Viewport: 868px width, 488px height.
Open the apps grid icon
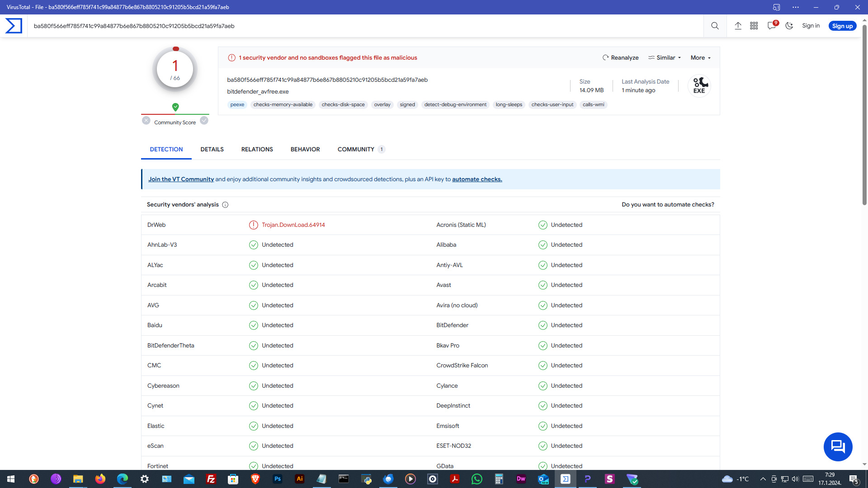coord(754,26)
